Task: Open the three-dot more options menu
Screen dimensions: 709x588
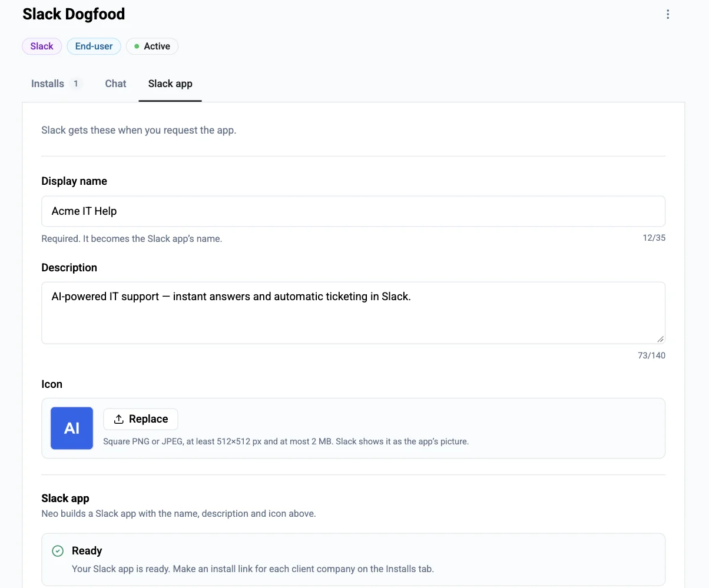Action: point(667,14)
